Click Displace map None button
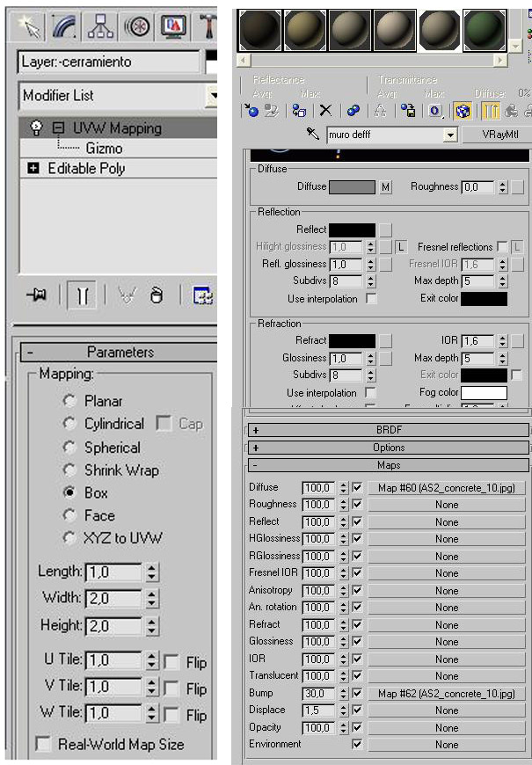Screen dimensions: 532x765 coord(446,710)
